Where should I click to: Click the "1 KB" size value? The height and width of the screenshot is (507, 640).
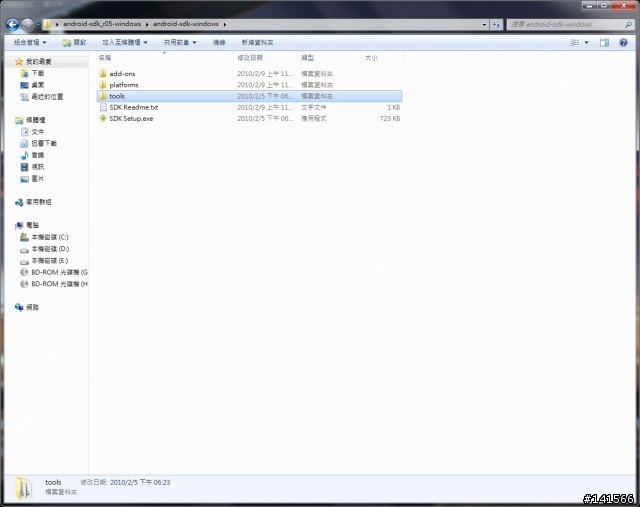click(393, 107)
